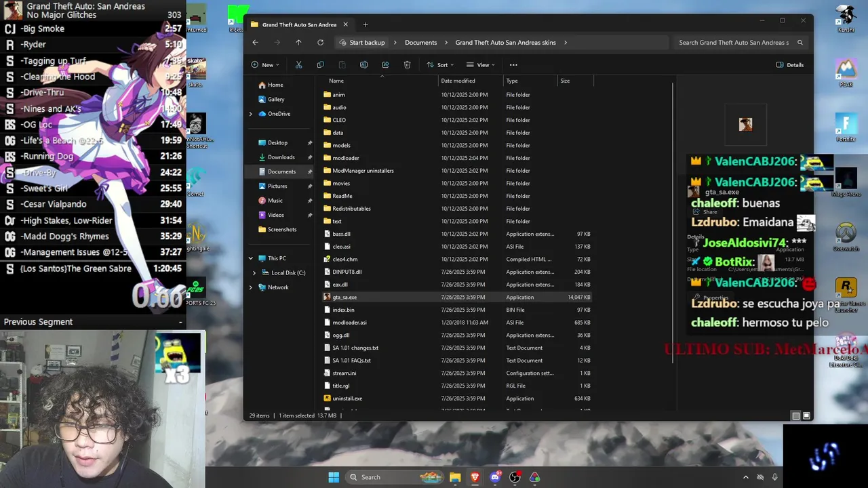Open Brave browser from the taskbar
Screen dimensions: 868x488
475,477
